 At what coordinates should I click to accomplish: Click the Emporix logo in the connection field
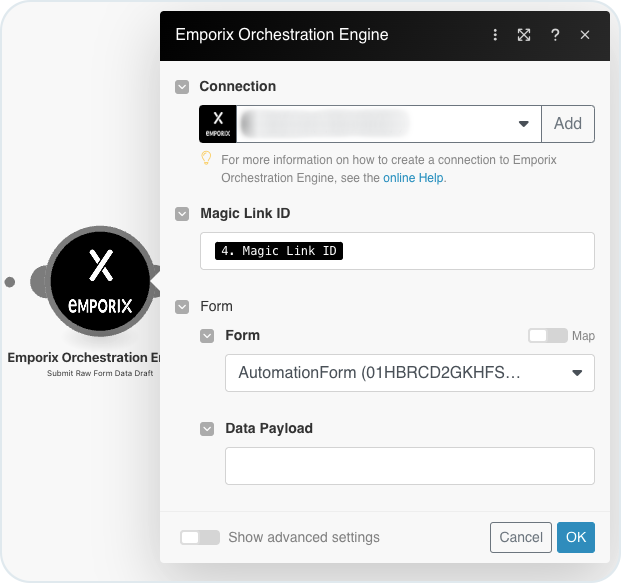218,124
